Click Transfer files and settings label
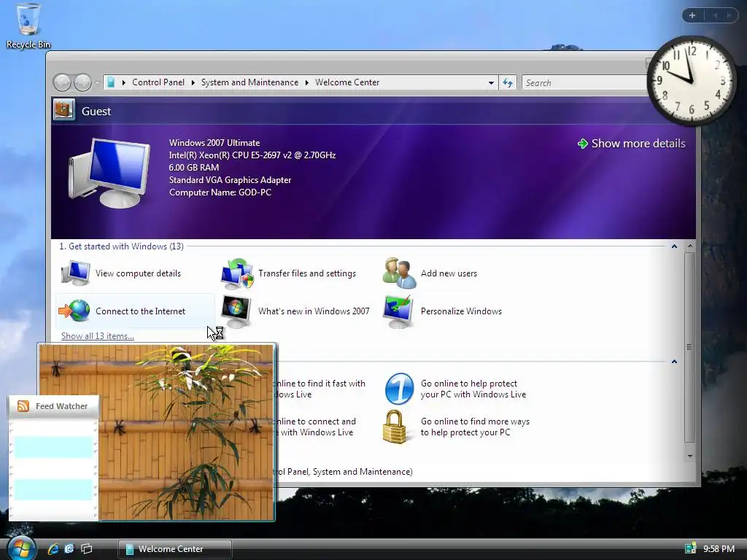747x560 pixels. (307, 273)
